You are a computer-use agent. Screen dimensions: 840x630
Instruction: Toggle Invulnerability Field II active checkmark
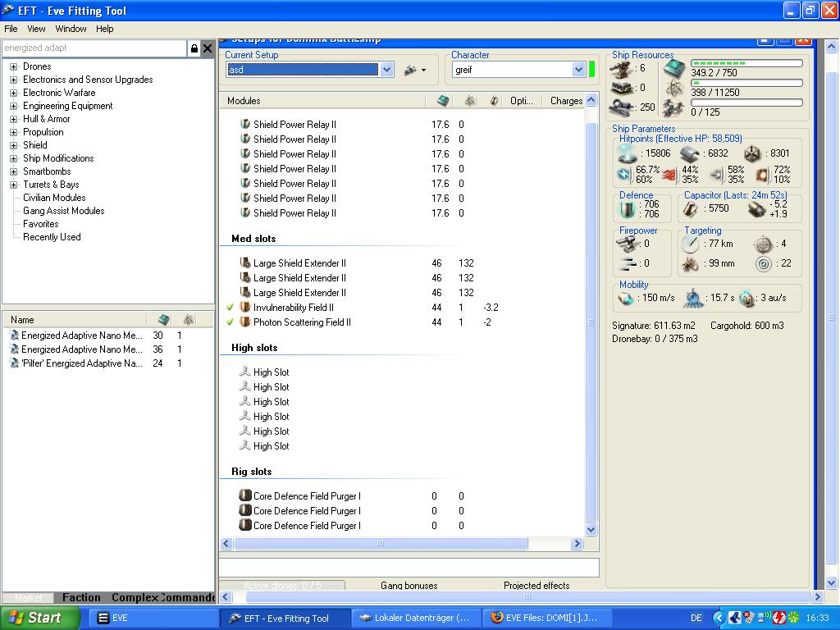click(x=230, y=308)
